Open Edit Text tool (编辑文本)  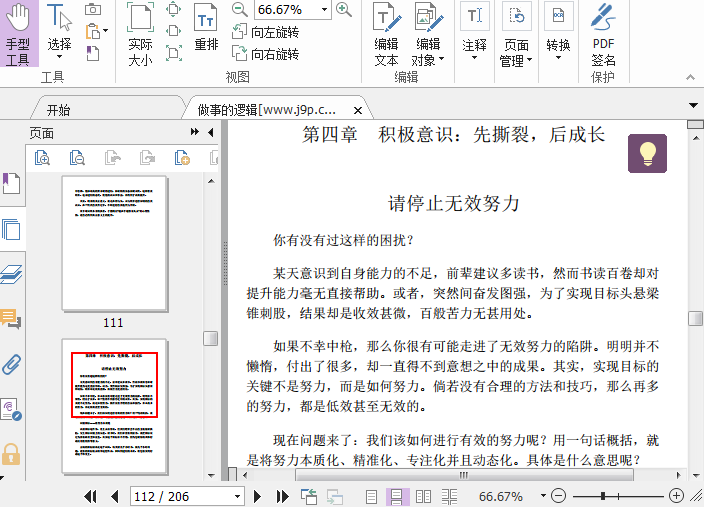tap(387, 35)
